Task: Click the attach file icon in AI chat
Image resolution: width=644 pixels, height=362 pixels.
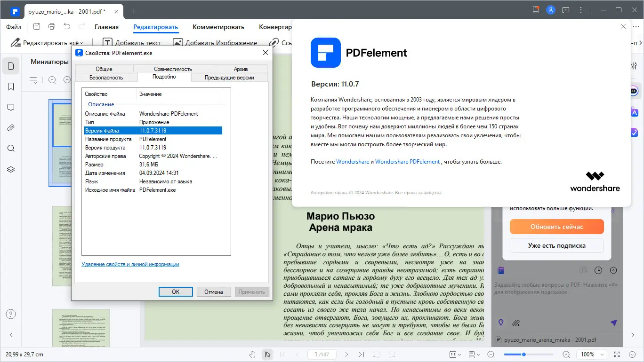Action: (x=516, y=323)
